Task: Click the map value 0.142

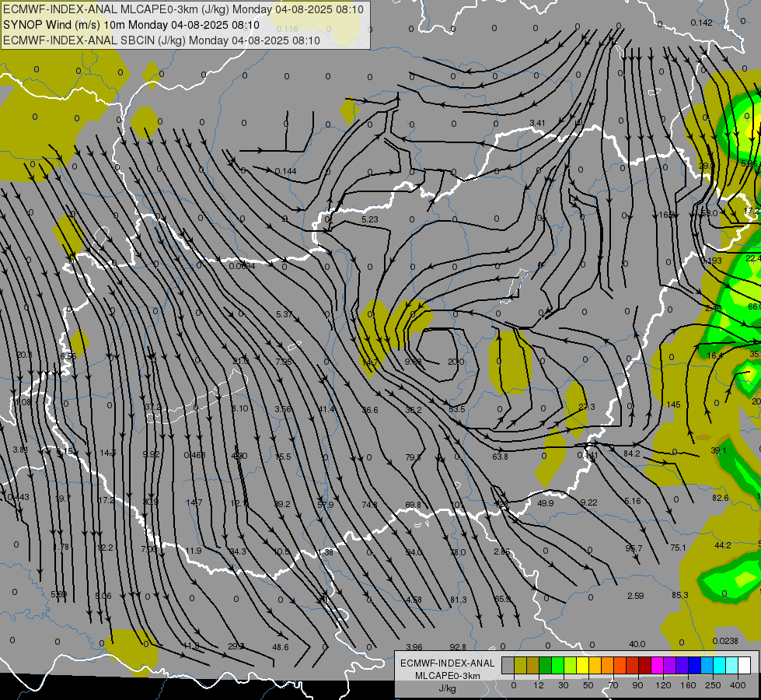Action: click(701, 23)
